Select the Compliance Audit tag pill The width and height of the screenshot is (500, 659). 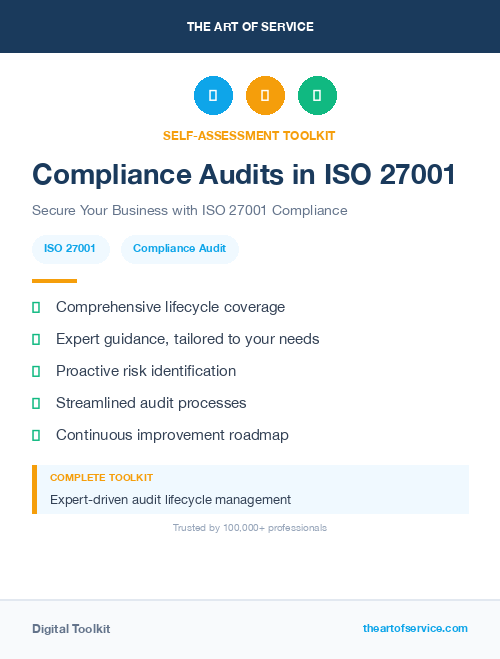tap(180, 249)
